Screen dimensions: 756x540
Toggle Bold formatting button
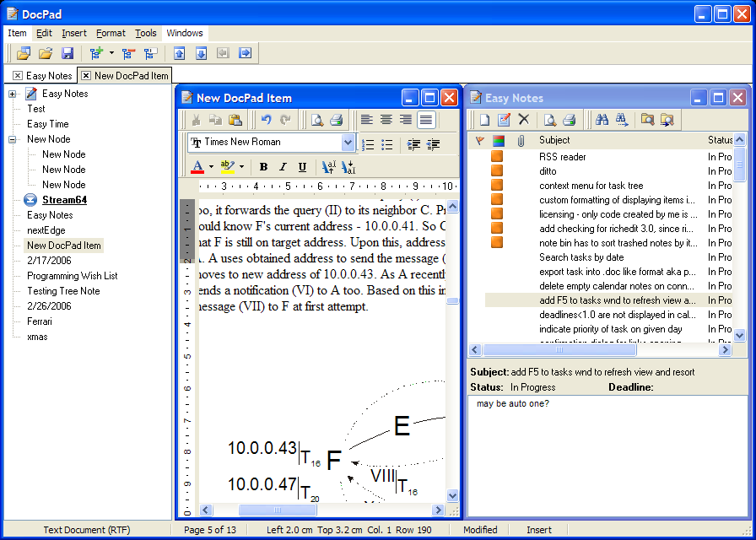(x=263, y=167)
